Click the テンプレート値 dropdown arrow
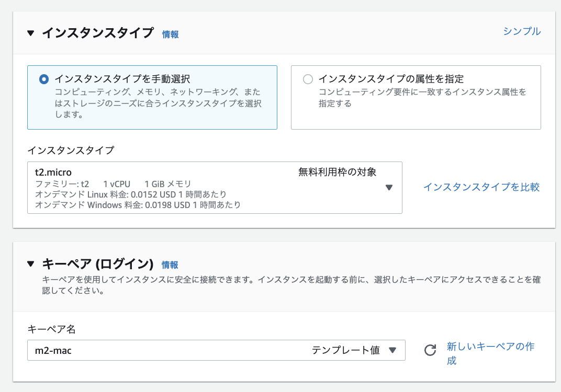Image resolution: width=561 pixels, height=392 pixels. [x=392, y=350]
